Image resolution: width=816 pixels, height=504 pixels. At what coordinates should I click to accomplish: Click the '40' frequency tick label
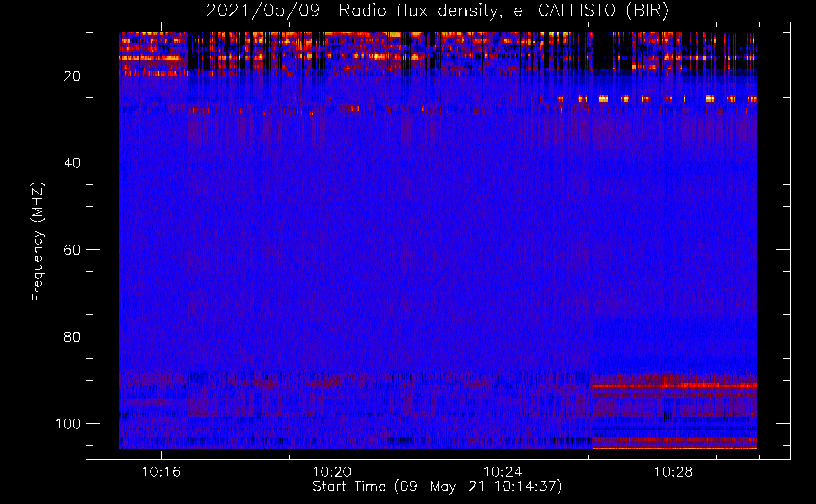[x=72, y=163]
